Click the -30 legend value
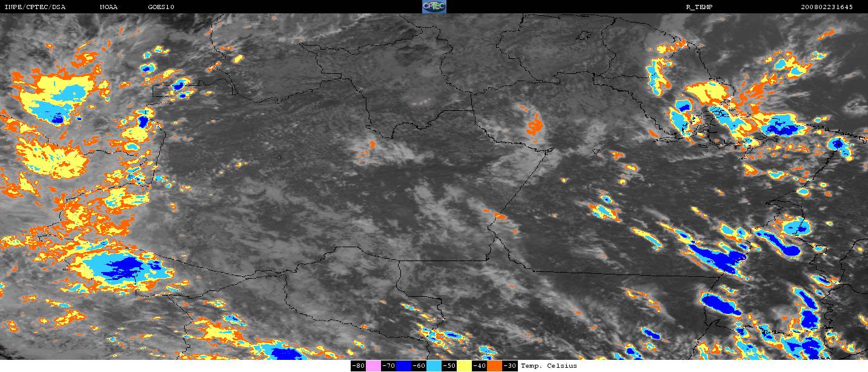 pos(510,366)
